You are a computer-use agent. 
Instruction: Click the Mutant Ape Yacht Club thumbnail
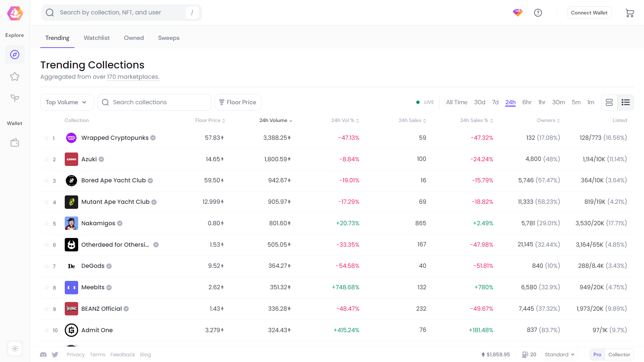71,202
